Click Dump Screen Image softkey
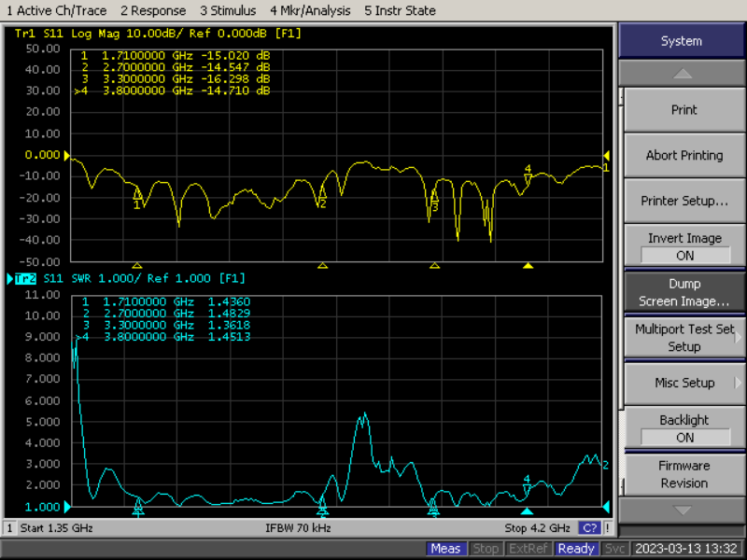 (x=684, y=292)
